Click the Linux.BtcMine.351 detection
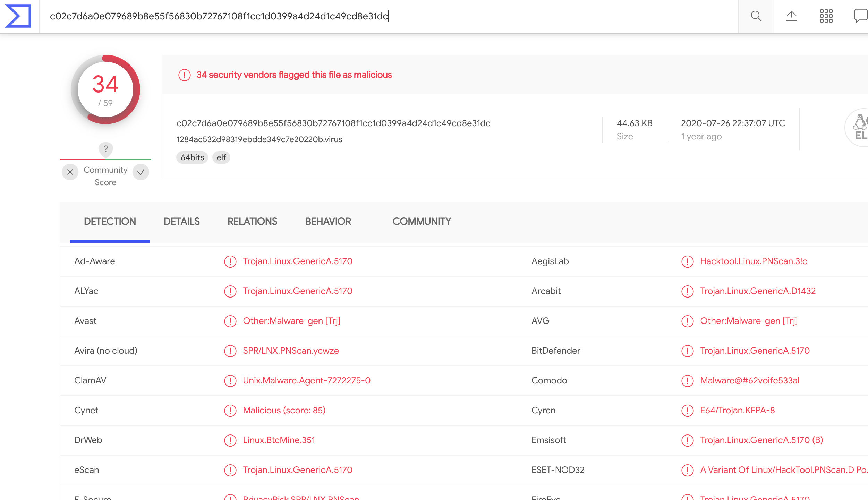 [279, 440]
